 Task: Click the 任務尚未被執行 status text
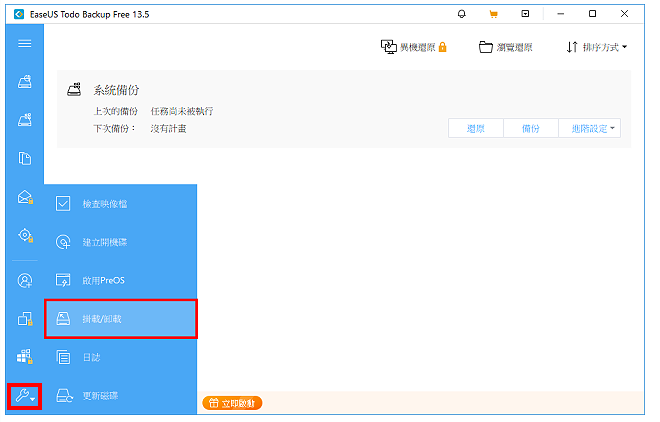(x=182, y=111)
